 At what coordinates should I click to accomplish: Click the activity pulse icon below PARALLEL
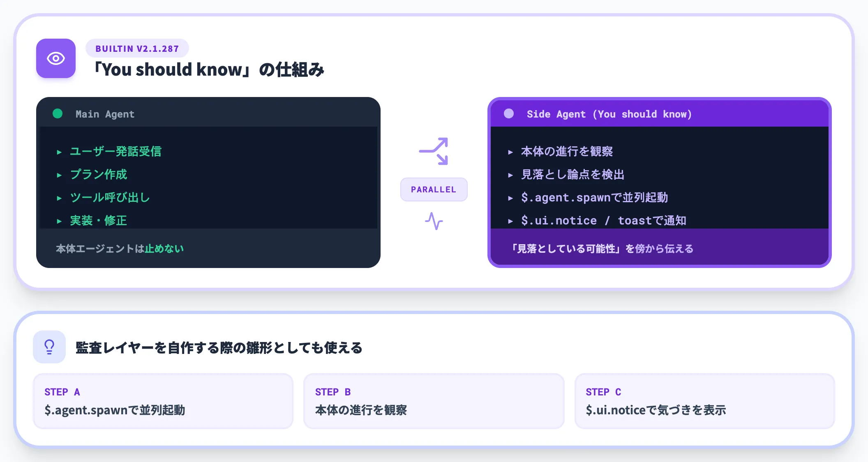(x=434, y=221)
